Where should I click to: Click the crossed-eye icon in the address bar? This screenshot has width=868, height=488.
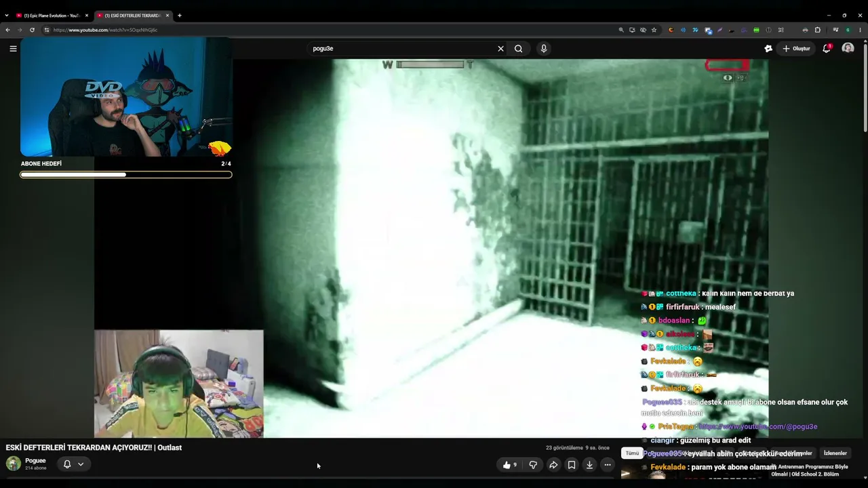(x=643, y=30)
